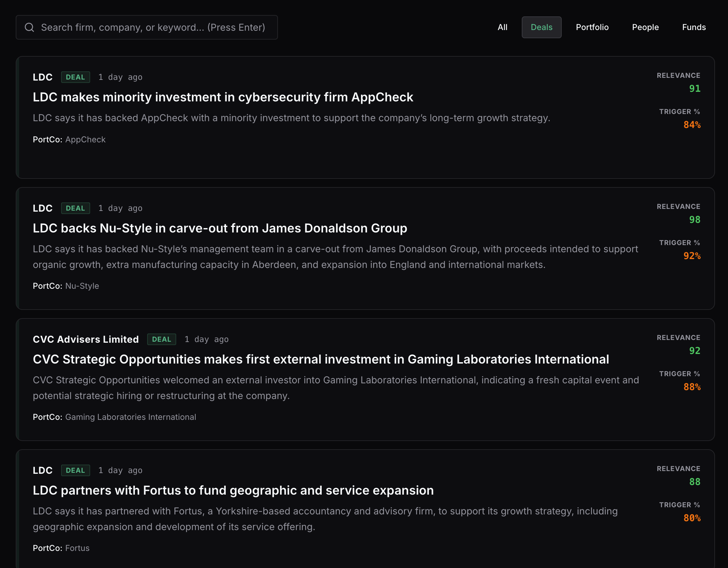
Task: Click the CVC Strategic Opportunities summary text
Action: [x=336, y=388]
